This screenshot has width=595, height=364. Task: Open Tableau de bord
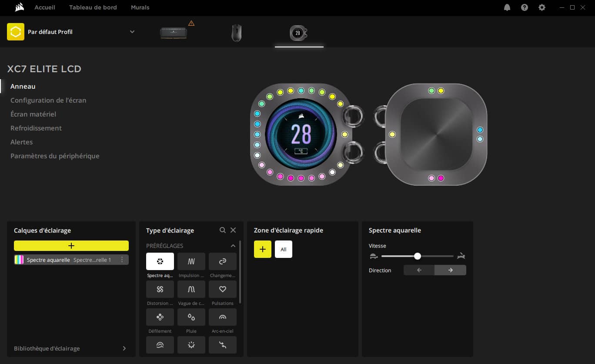(93, 7)
